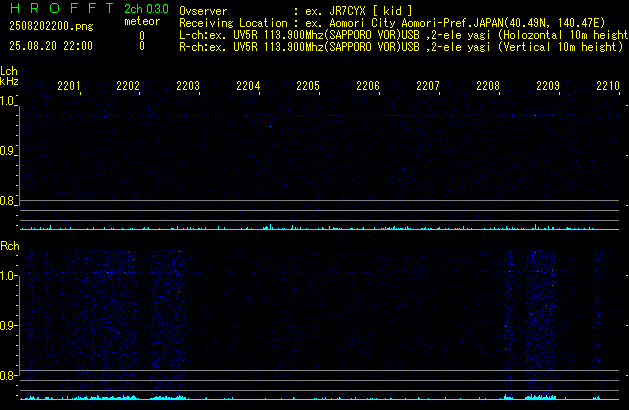Click the Ovserver JR7CYX line
Screen dimensions: 629x410
coord(296,11)
